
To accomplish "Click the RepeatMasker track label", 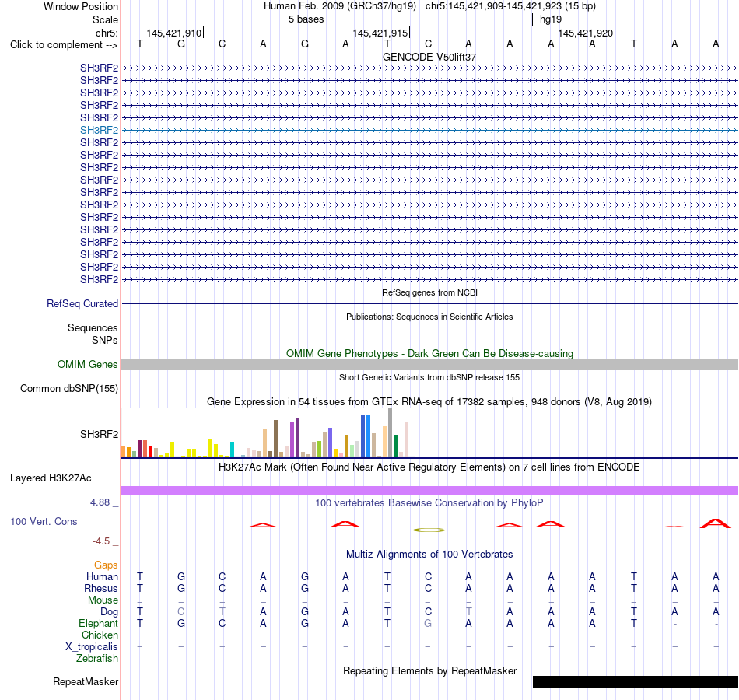I will tap(86, 681).
